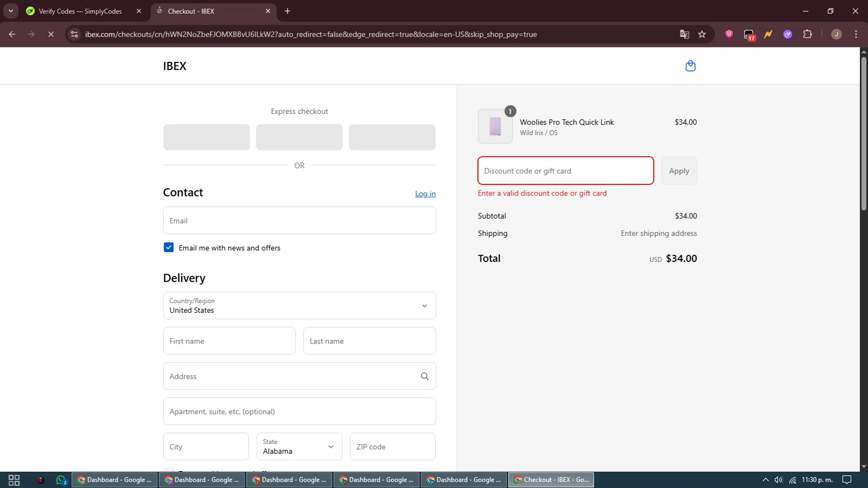Open the Extensions puzzle piece menu
This screenshot has height=488, width=868.
(x=808, y=35)
